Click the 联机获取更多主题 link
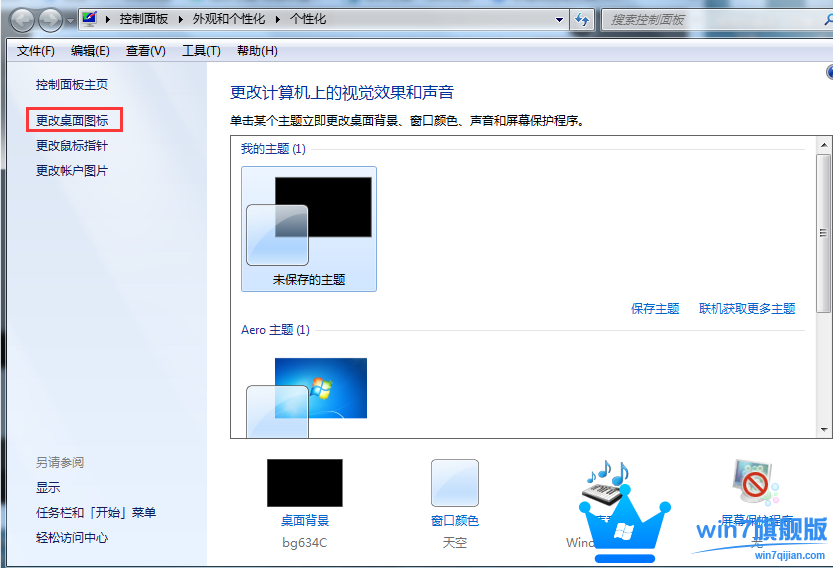833x568 pixels. point(747,309)
